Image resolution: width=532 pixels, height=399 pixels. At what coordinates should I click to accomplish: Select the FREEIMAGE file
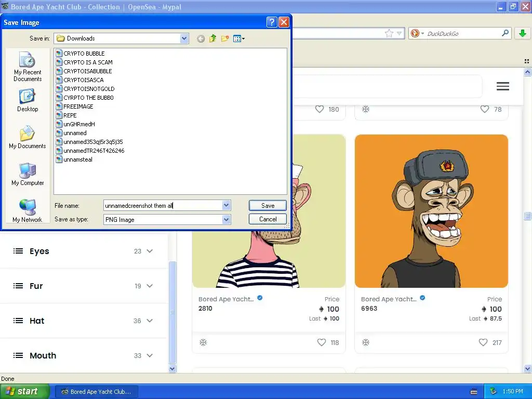[74, 106]
